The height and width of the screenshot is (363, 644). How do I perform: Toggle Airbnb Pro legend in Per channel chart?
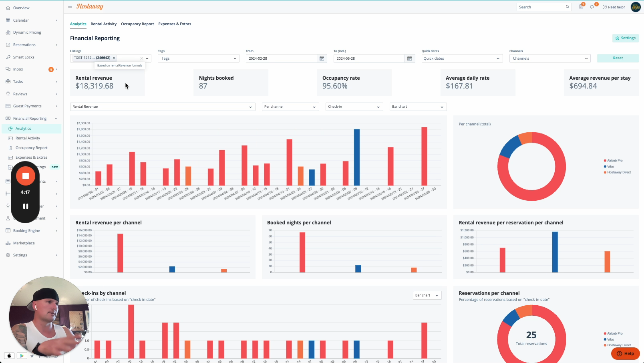(614, 161)
